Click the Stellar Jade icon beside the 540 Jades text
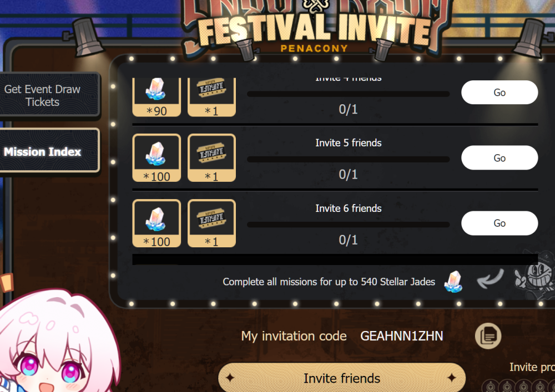Viewport: 555px width, 392px height. (453, 282)
